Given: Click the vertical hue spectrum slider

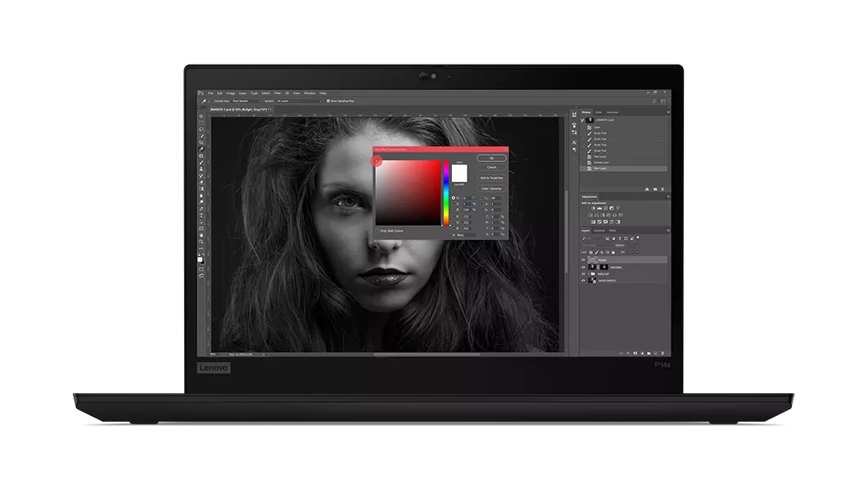Looking at the screenshot, I should (446, 192).
